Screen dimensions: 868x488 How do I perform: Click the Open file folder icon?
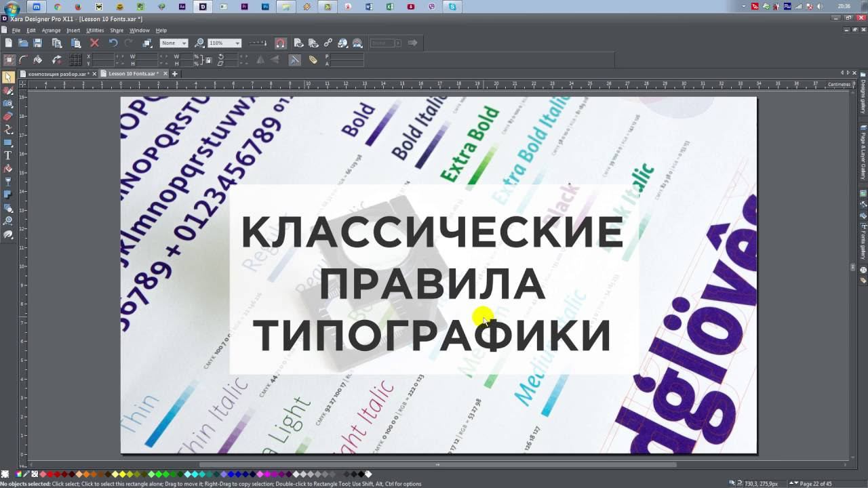point(23,43)
